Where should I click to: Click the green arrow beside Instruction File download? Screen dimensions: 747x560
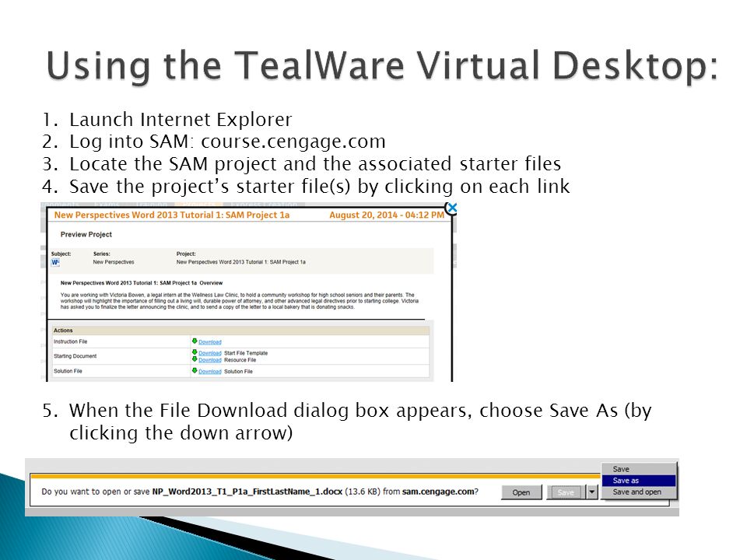pos(195,341)
